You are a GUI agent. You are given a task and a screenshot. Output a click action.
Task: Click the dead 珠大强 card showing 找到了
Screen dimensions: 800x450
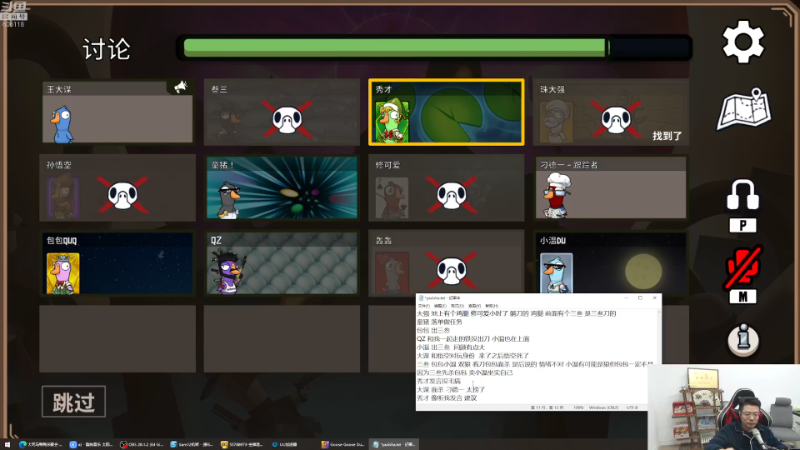click(x=611, y=112)
